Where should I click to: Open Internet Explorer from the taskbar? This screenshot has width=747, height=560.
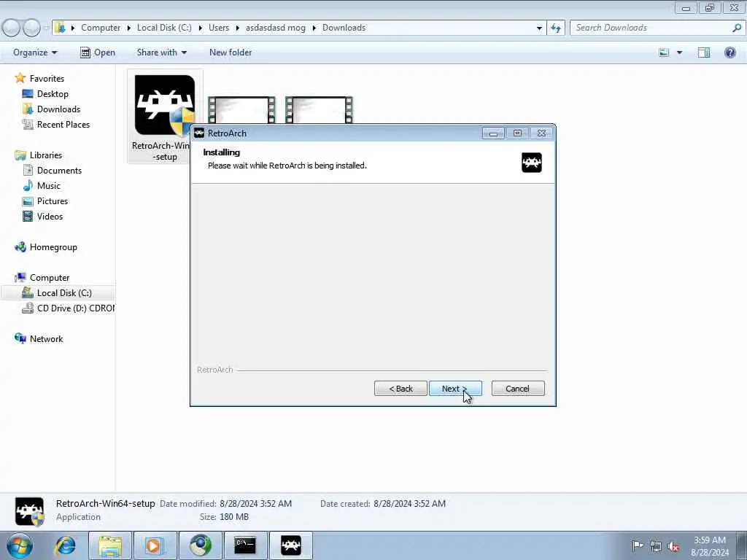[x=65, y=545]
